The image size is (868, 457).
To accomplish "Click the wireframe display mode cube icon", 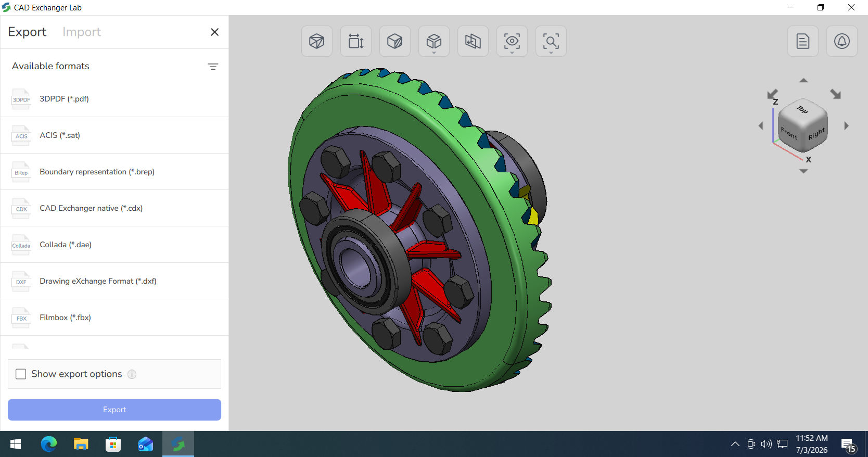I will 317,41.
